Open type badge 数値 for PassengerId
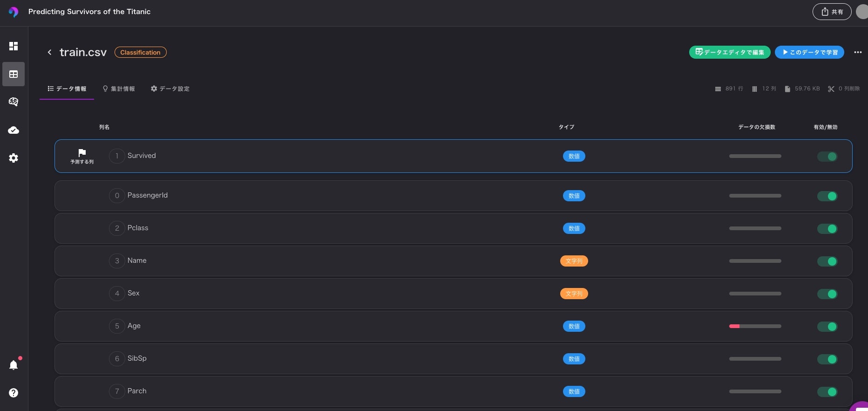 pos(574,196)
